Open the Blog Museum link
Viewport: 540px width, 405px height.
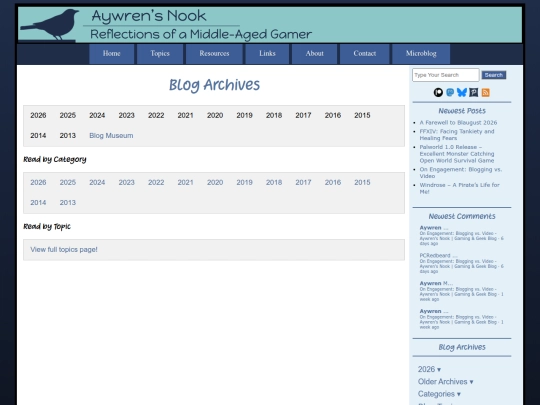coord(111,135)
